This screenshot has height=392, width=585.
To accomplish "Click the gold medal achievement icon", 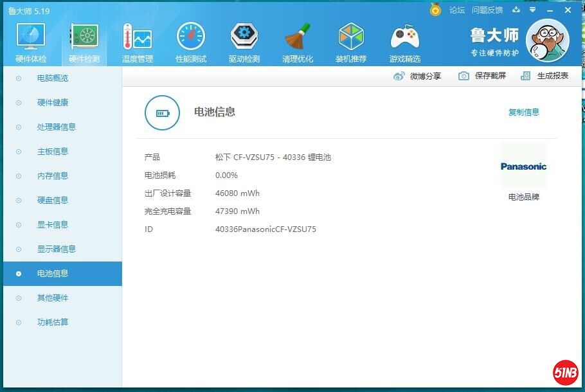I will coord(435,10).
